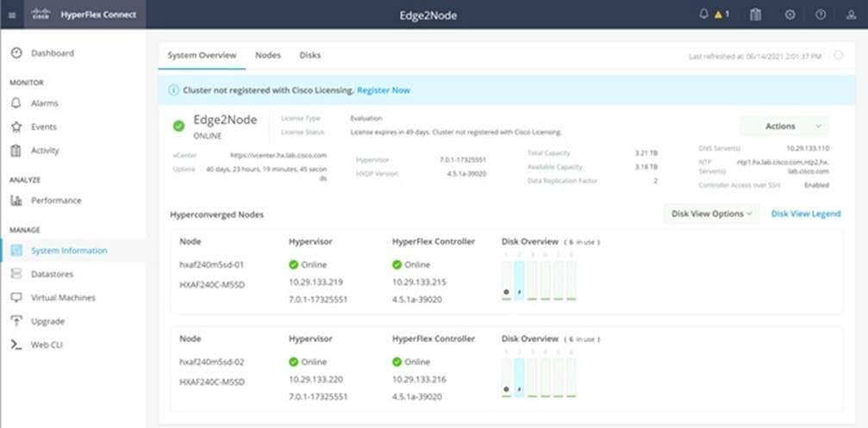Open the alarm bell notifications
Viewport: 868px width, 428px height.
[x=703, y=15]
